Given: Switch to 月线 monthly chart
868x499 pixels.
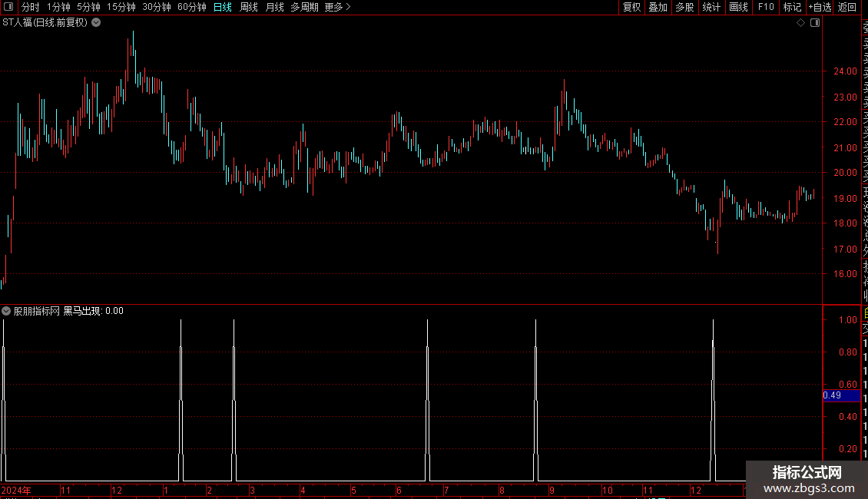Looking at the screenshot, I should point(274,7).
